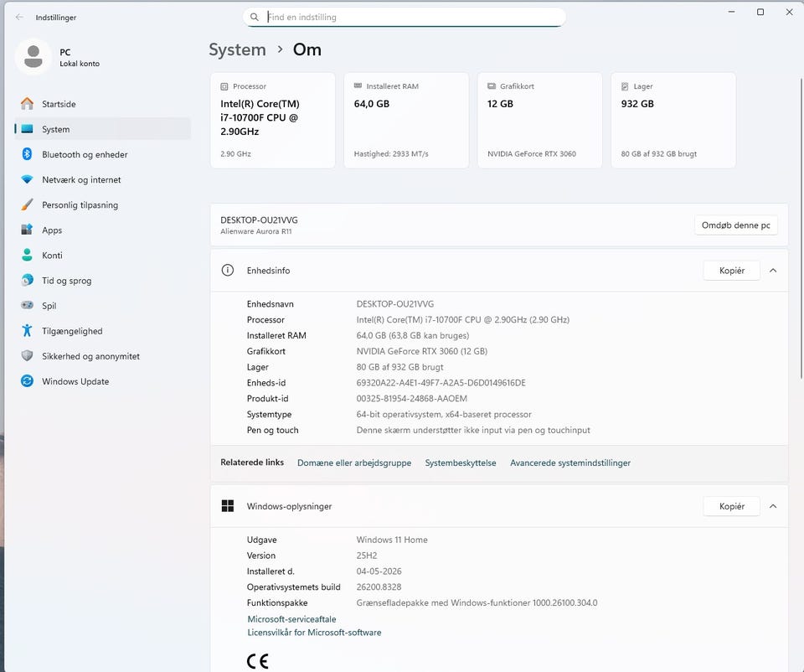Open Netværk og internet settings
Image resolution: width=804 pixels, height=672 pixels.
(102, 179)
